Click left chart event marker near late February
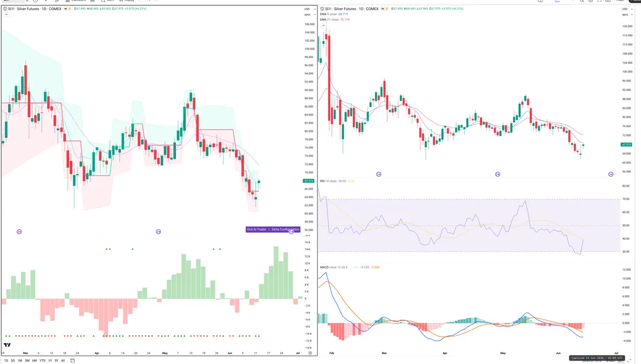 coord(19,232)
